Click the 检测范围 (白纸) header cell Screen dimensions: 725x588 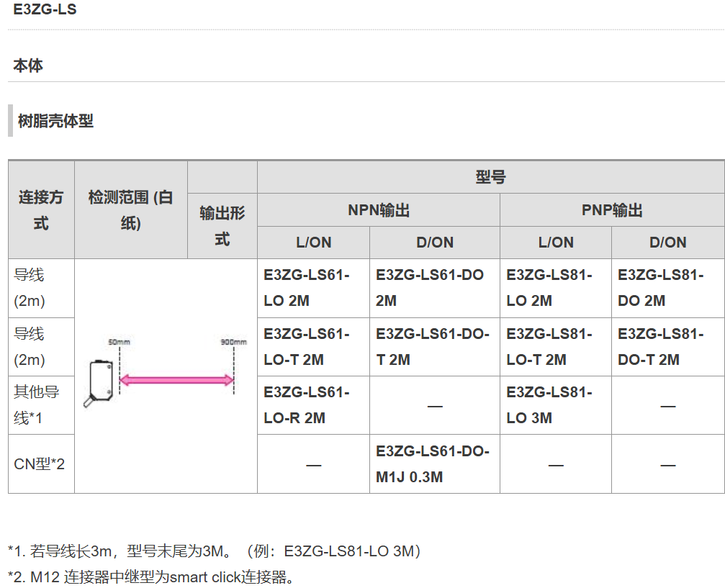(130, 210)
